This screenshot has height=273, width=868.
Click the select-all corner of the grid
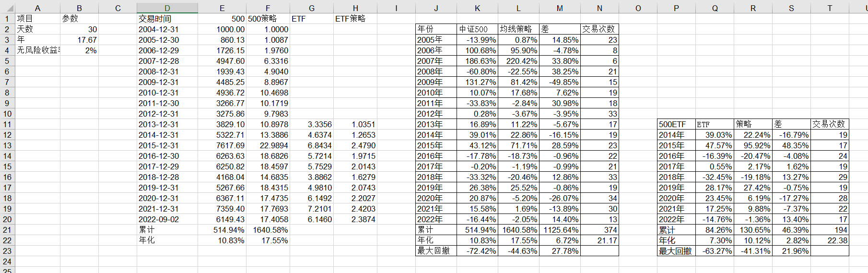pyautogui.click(x=7, y=8)
